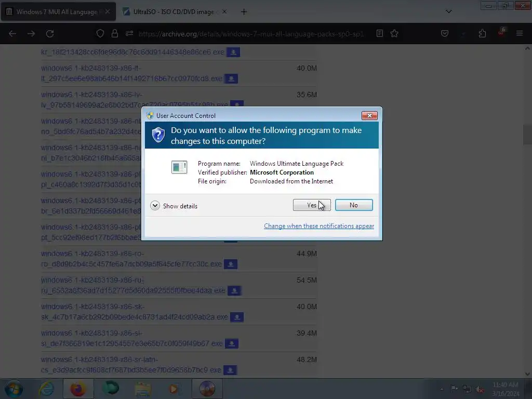
Task: Click the Firefox taskbar icon
Action: pos(78,389)
